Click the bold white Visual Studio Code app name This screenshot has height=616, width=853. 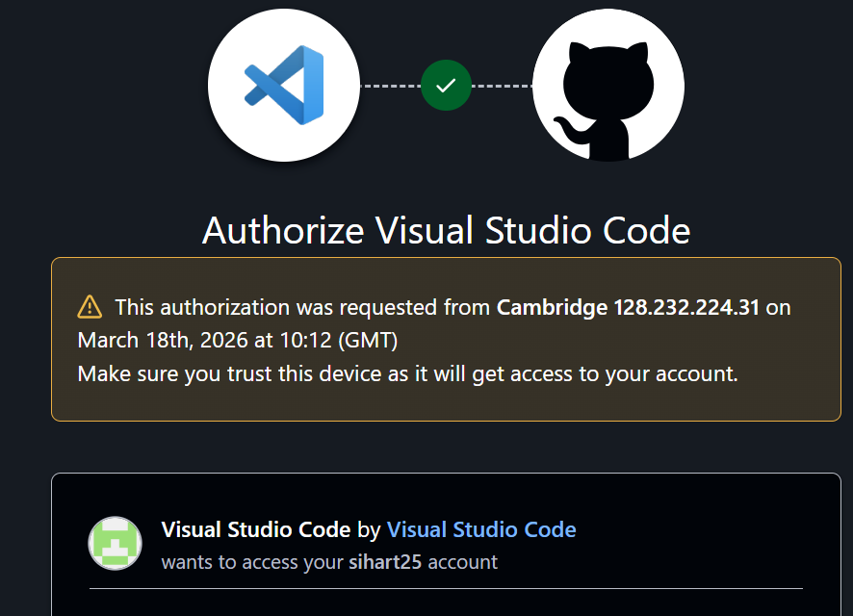[256, 529]
